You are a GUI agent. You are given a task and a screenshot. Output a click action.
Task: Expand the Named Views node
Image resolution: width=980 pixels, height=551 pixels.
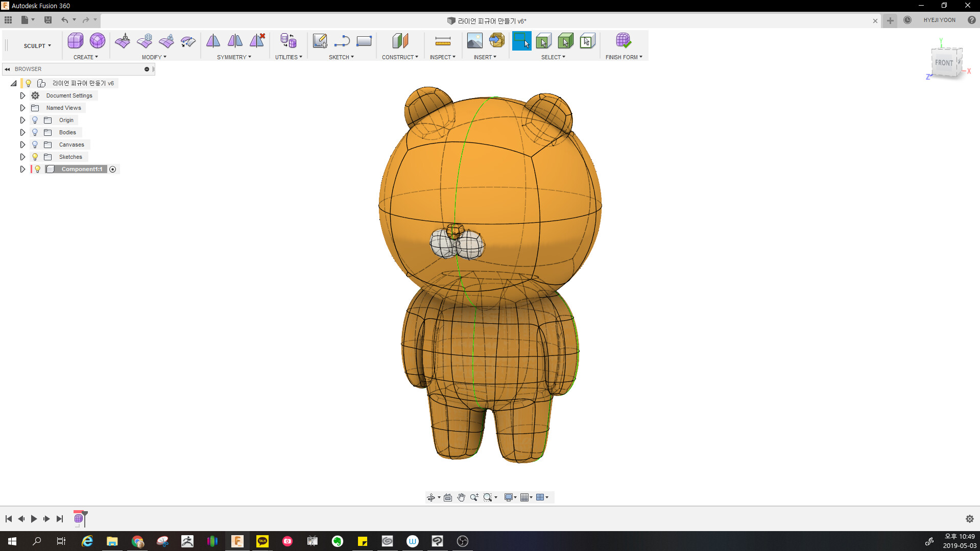click(22, 108)
